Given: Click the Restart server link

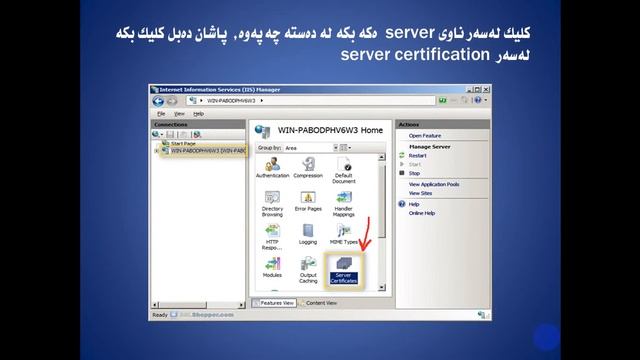Looking at the screenshot, I should click(418, 156).
